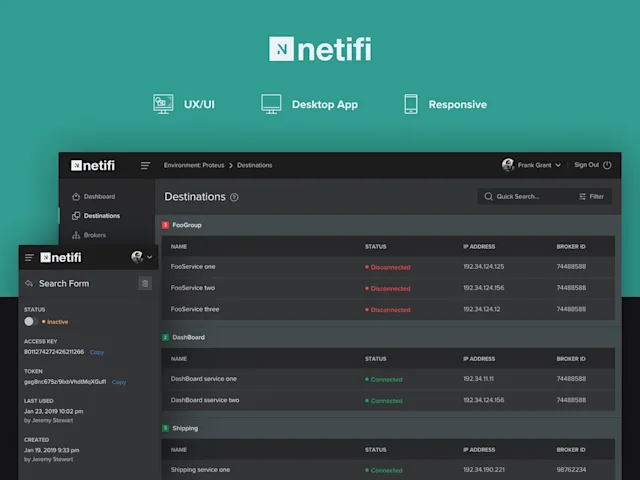Click BROKER ID header in DashBoard table

(571, 359)
